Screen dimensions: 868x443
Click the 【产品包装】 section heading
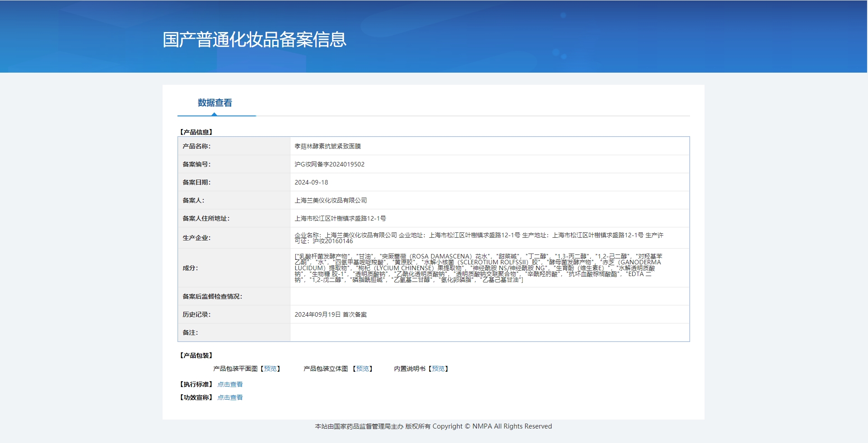pyautogui.click(x=196, y=355)
